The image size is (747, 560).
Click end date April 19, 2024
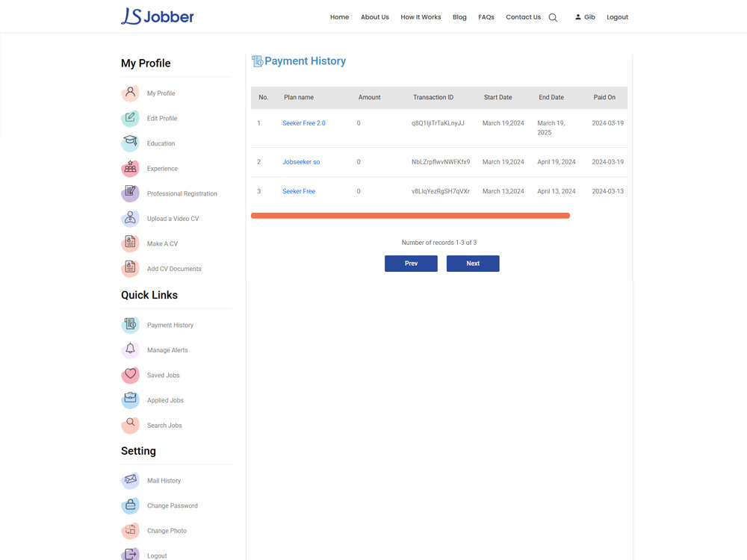(x=556, y=162)
